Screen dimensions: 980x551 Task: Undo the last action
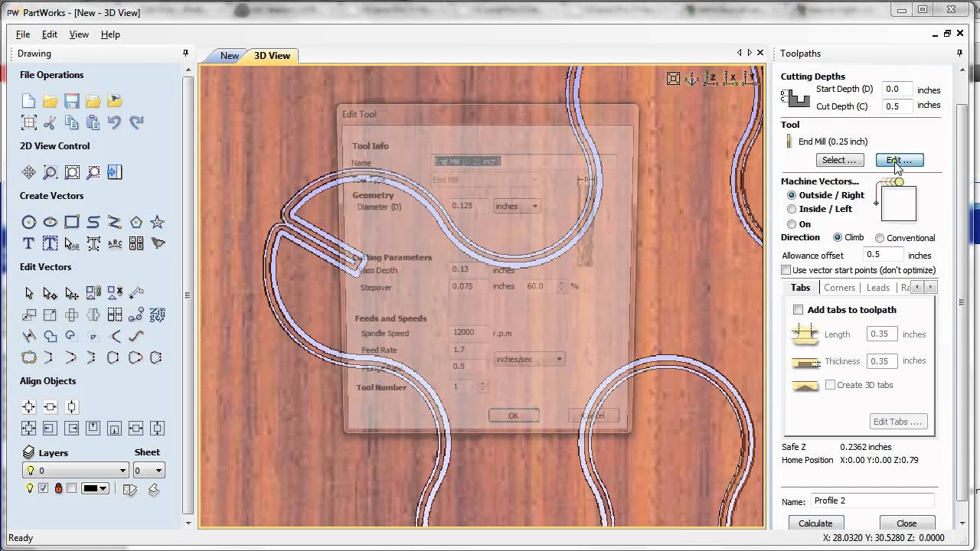(114, 122)
